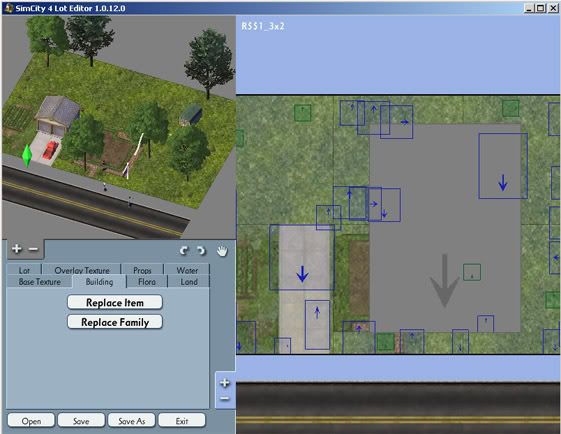Click the Replace Family button
This screenshot has height=434, width=561.
tap(115, 322)
